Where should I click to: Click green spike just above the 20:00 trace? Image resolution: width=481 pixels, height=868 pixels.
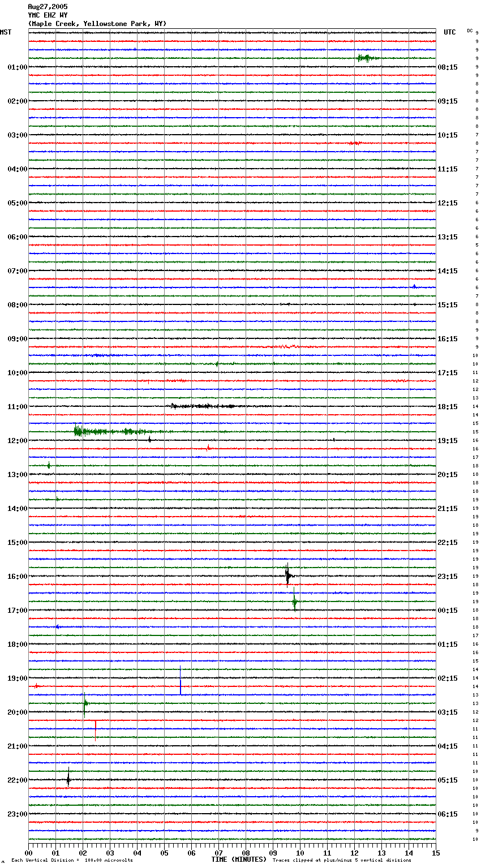pyautogui.click(x=85, y=704)
